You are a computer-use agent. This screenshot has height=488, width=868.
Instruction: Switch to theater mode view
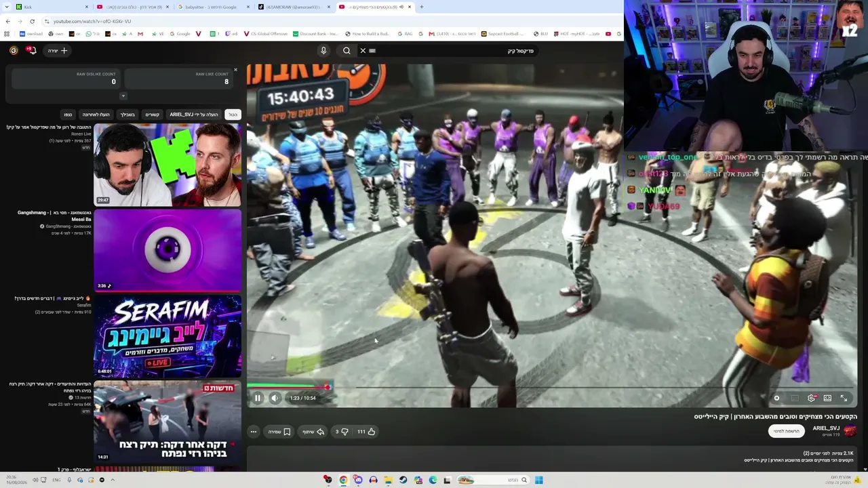click(x=827, y=398)
